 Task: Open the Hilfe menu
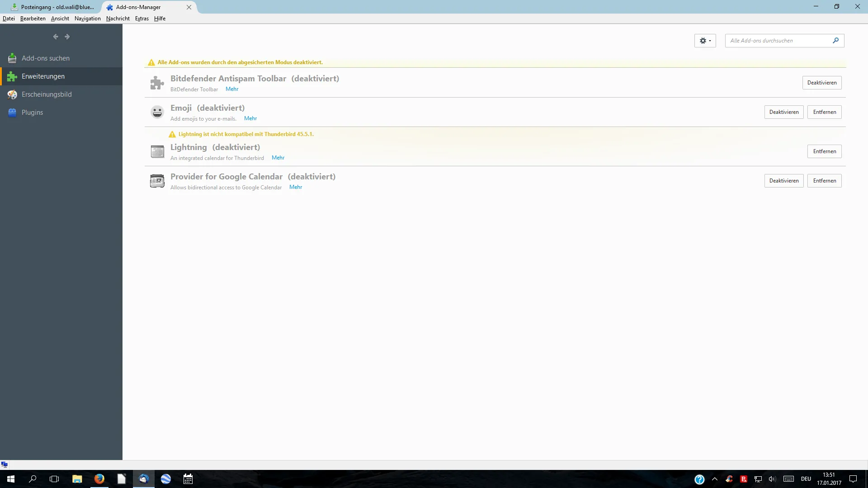(160, 19)
